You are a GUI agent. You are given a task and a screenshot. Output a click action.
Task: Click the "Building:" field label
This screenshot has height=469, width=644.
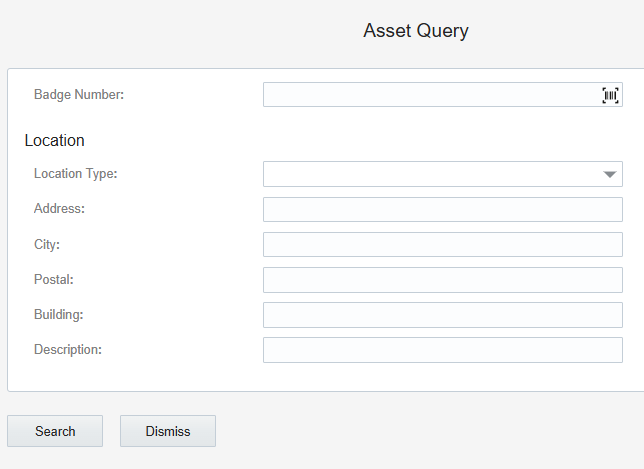tap(59, 315)
